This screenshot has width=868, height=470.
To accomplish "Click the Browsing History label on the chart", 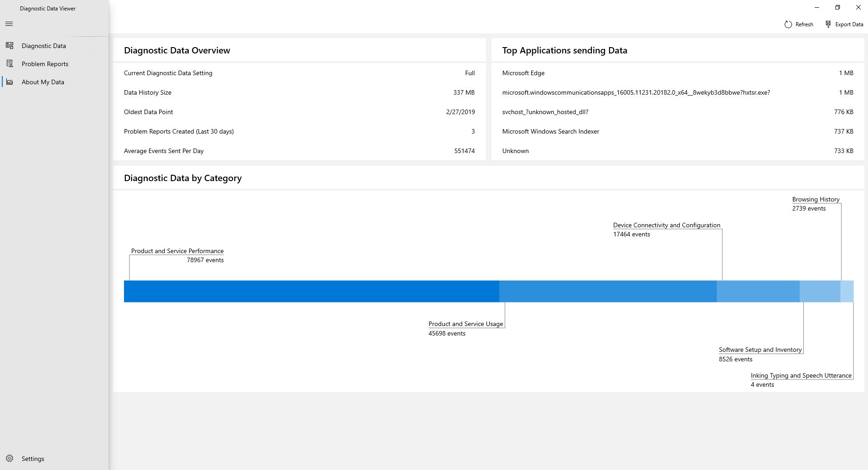I will [815, 199].
